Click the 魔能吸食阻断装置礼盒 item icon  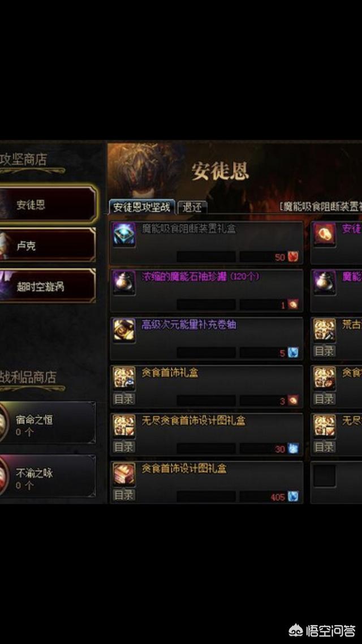click(x=124, y=234)
